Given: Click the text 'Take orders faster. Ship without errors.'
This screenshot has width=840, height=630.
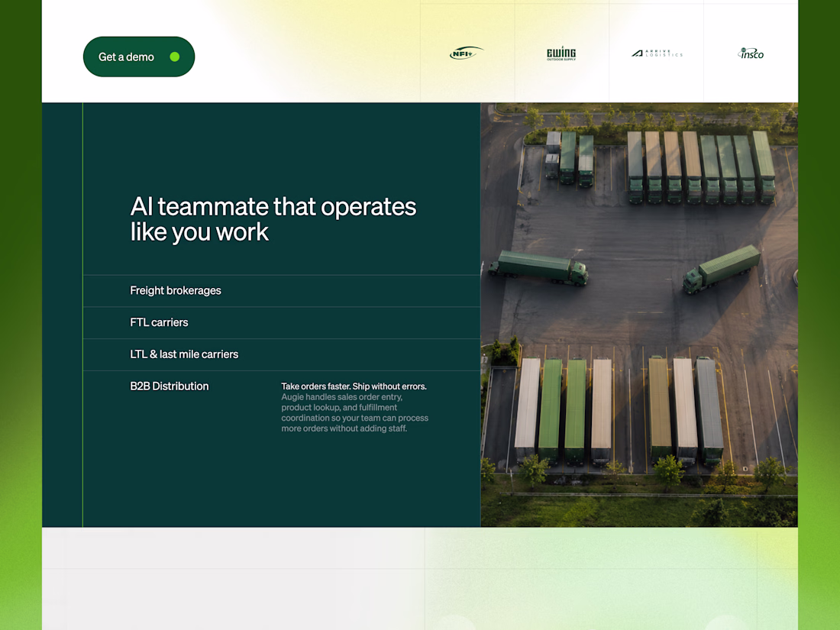Looking at the screenshot, I should click(354, 386).
